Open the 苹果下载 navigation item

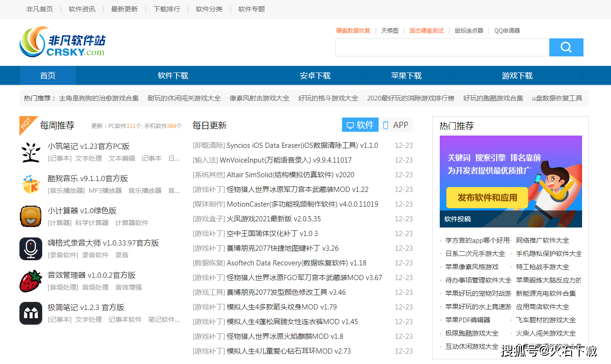(x=406, y=75)
